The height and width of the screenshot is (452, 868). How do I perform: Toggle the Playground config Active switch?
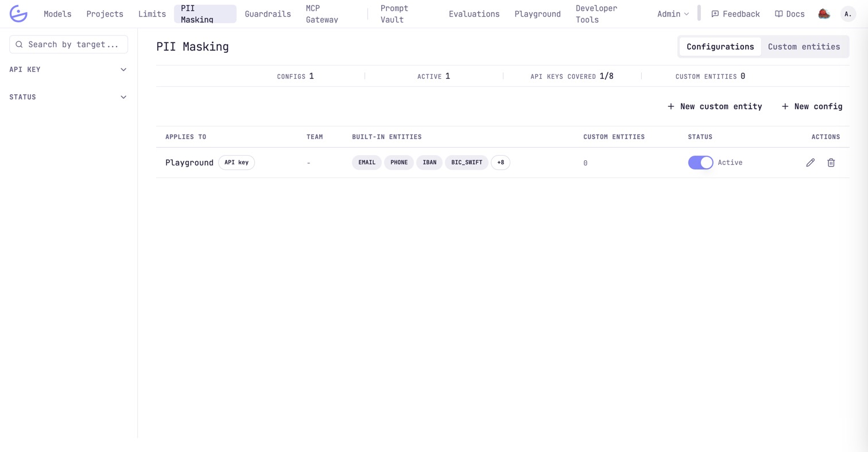coord(700,163)
